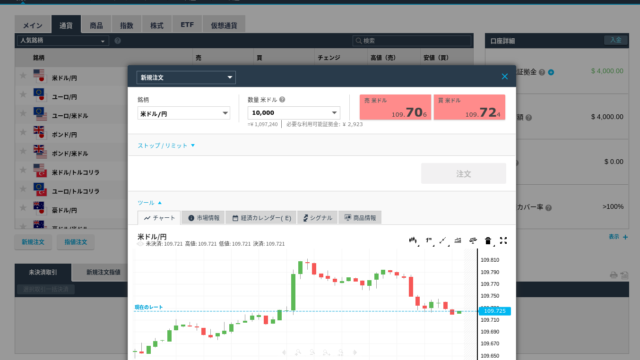Click the 売 米ドル 109.70 sell price button
640x360 pixels.
[395, 107]
